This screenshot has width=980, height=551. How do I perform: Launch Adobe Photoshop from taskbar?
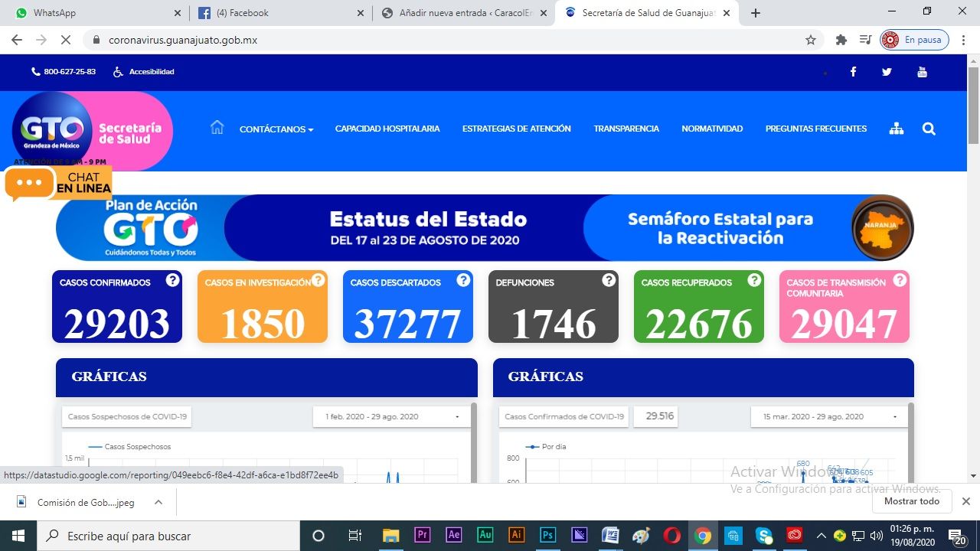[x=547, y=536]
